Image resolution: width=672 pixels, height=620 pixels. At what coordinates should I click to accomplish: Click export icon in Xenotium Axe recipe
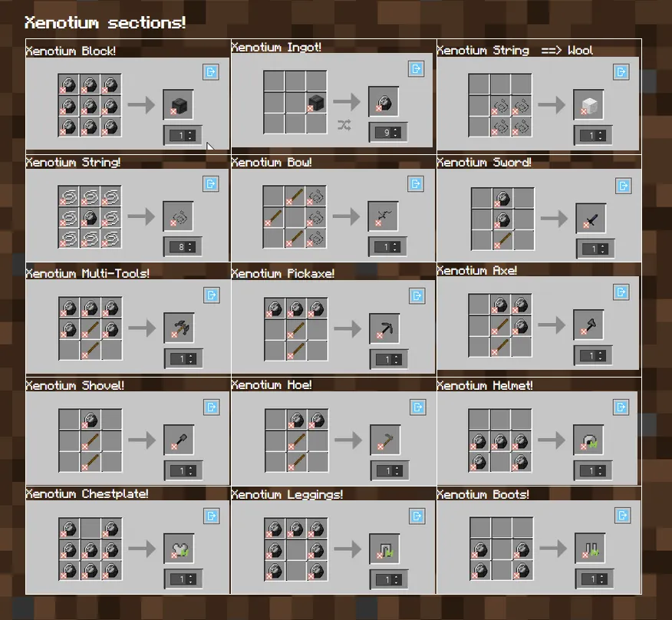click(x=621, y=292)
